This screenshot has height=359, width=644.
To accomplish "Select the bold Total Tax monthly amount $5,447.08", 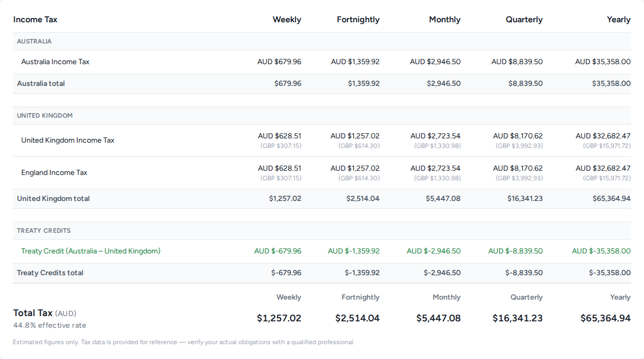I will [x=439, y=319].
